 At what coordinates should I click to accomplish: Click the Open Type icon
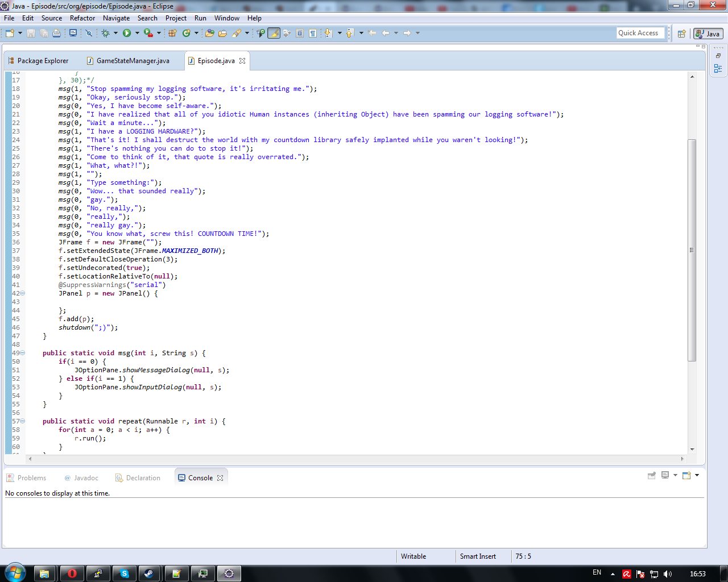(210, 33)
